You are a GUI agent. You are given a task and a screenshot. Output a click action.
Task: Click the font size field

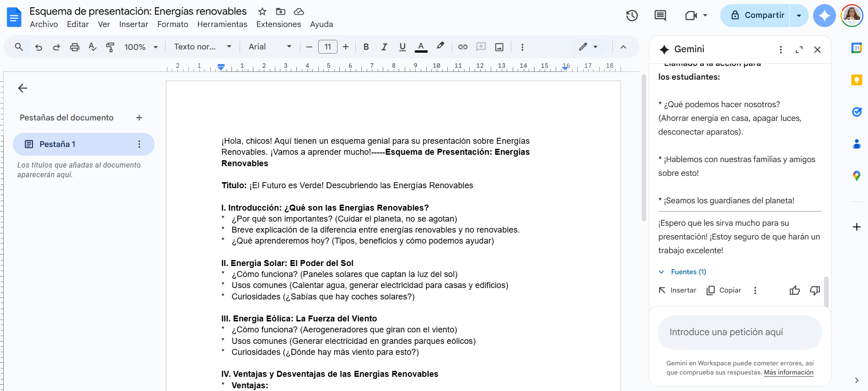tap(328, 47)
